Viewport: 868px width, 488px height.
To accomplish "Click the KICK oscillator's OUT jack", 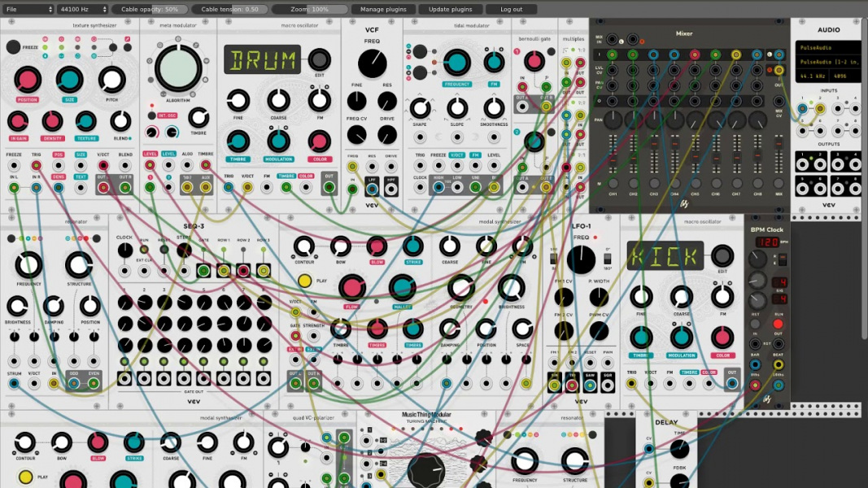I will pyautogui.click(x=732, y=383).
